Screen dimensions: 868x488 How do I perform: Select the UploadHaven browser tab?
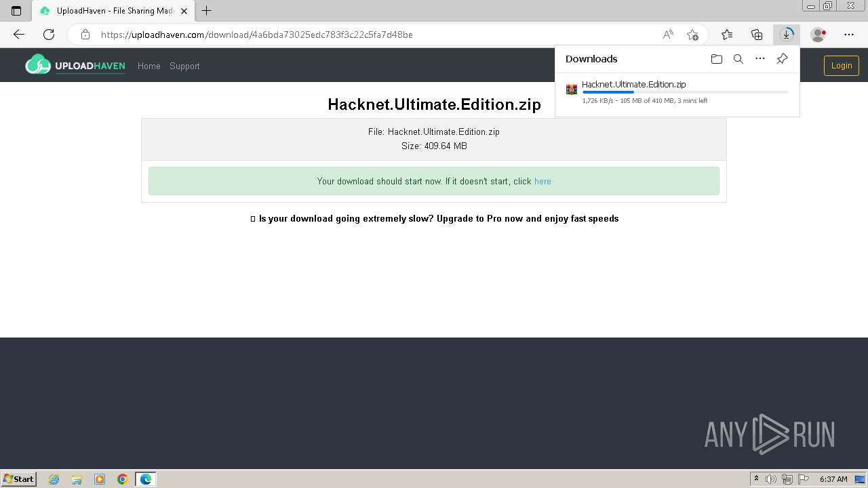pos(113,11)
